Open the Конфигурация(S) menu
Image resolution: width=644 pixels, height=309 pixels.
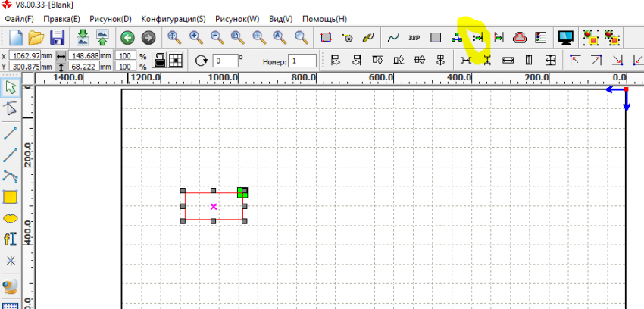pyautogui.click(x=174, y=18)
